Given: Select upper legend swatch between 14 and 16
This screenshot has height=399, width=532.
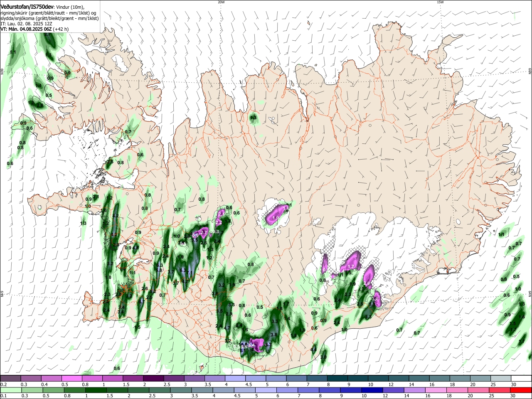Looking at the screenshot, I should pos(419,379).
